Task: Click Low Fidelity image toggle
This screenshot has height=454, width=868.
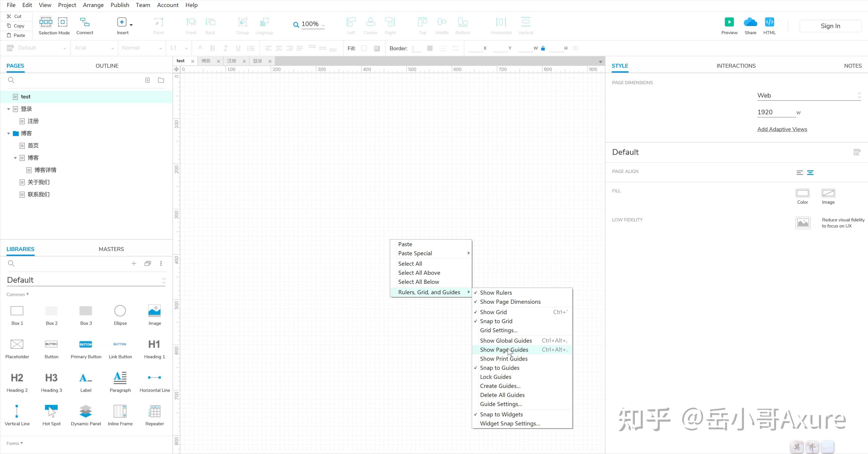Action: pos(803,223)
